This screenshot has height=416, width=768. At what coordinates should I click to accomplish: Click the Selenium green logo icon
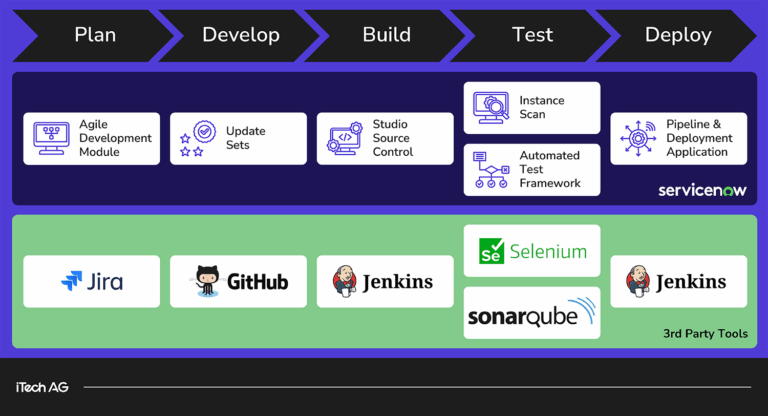pos(490,251)
